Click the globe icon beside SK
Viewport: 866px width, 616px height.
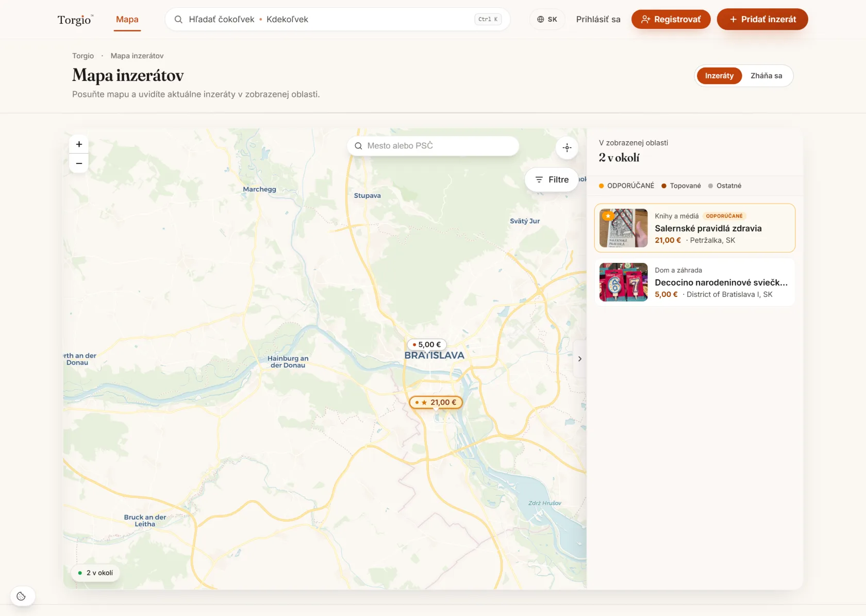541,20
